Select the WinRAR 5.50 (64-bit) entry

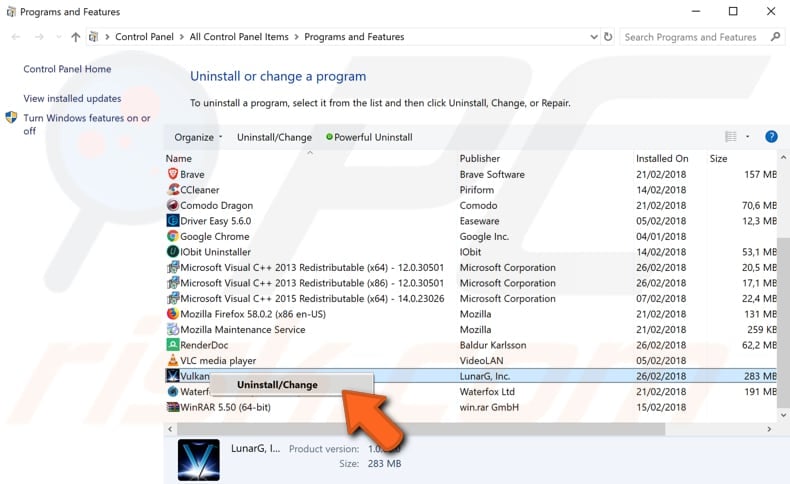tap(225, 407)
